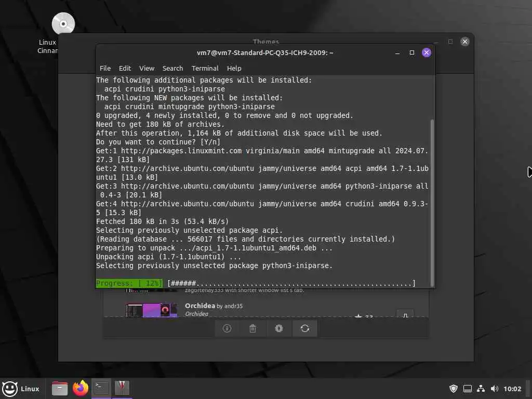This screenshot has height=399, width=532.
Task: Click the terminal window title bar text
Action: click(x=265, y=52)
